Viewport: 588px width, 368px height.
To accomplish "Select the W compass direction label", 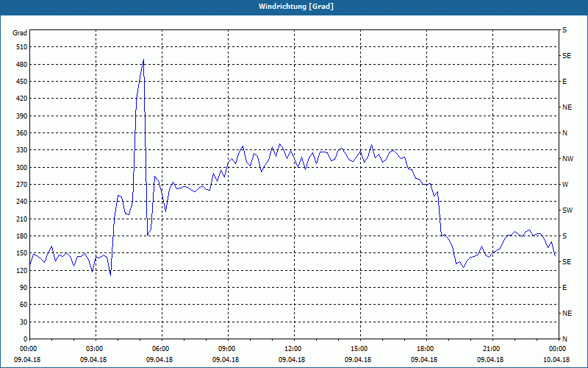I will 565,185.
